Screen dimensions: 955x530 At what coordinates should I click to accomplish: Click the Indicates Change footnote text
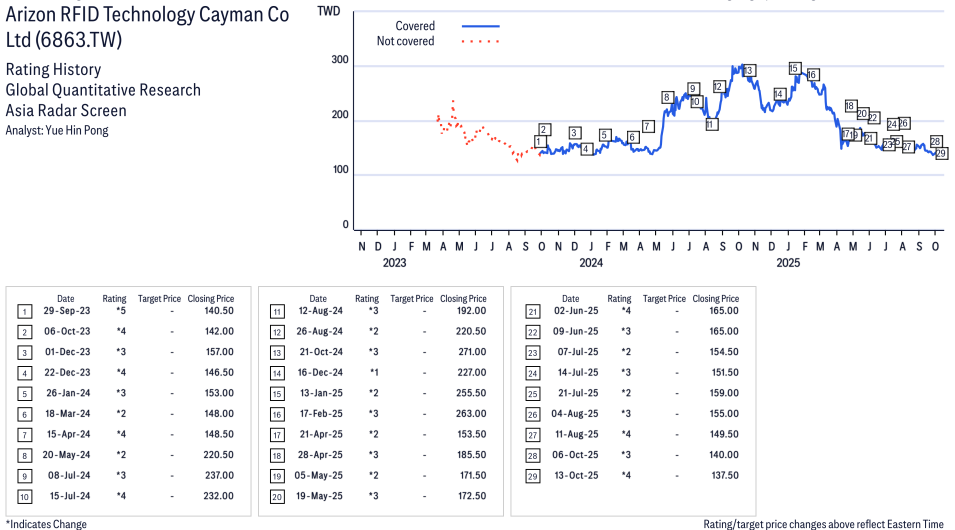[46, 524]
